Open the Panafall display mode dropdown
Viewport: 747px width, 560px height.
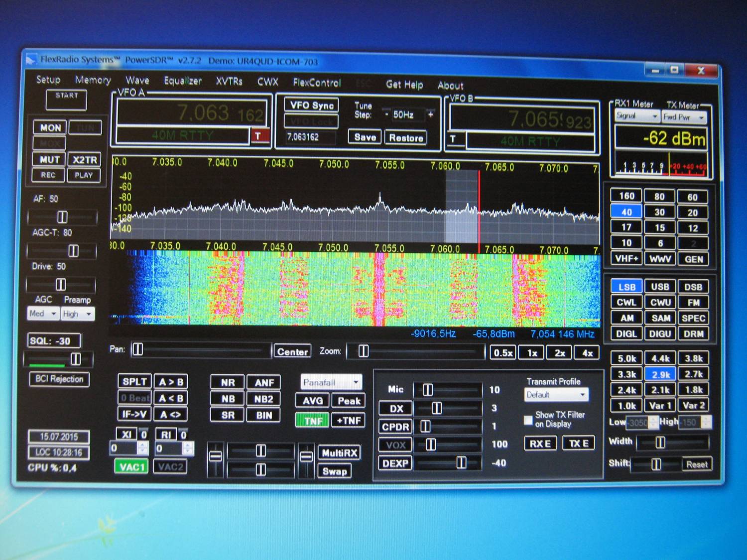point(331,382)
